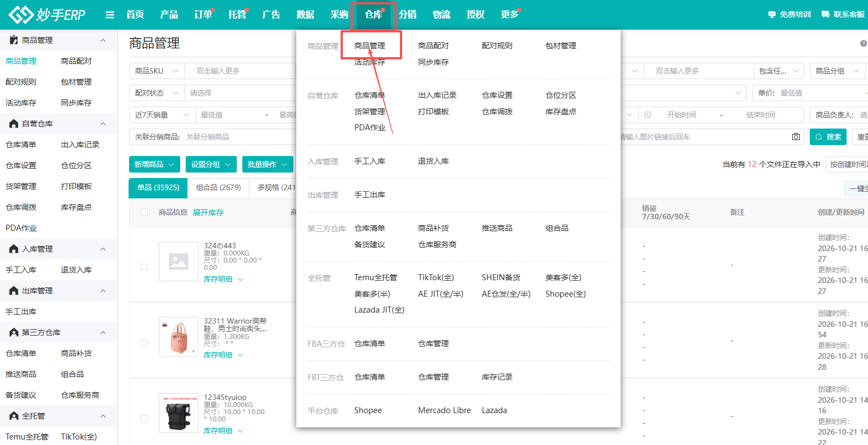The height and width of the screenshot is (445, 868).
Task: Tick the checkbox for product 12345tyuiop
Action: (144, 419)
